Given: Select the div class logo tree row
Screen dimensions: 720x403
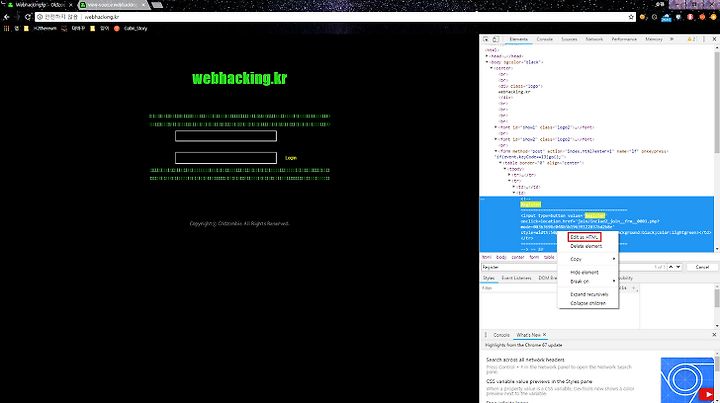Looking at the screenshot, I should click(520, 86).
